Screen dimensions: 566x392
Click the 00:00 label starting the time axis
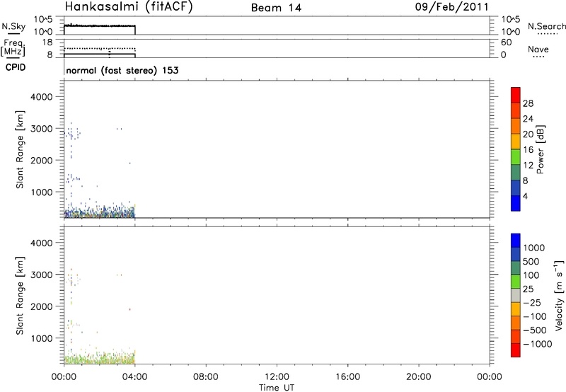click(x=64, y=377)
